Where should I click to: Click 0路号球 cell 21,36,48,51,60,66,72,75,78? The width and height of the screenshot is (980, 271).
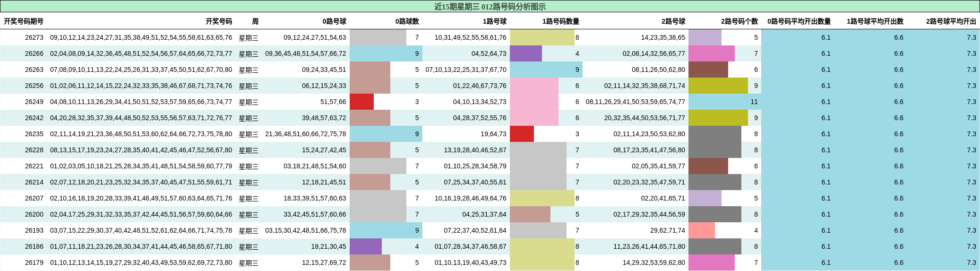[x=306, y=134]
